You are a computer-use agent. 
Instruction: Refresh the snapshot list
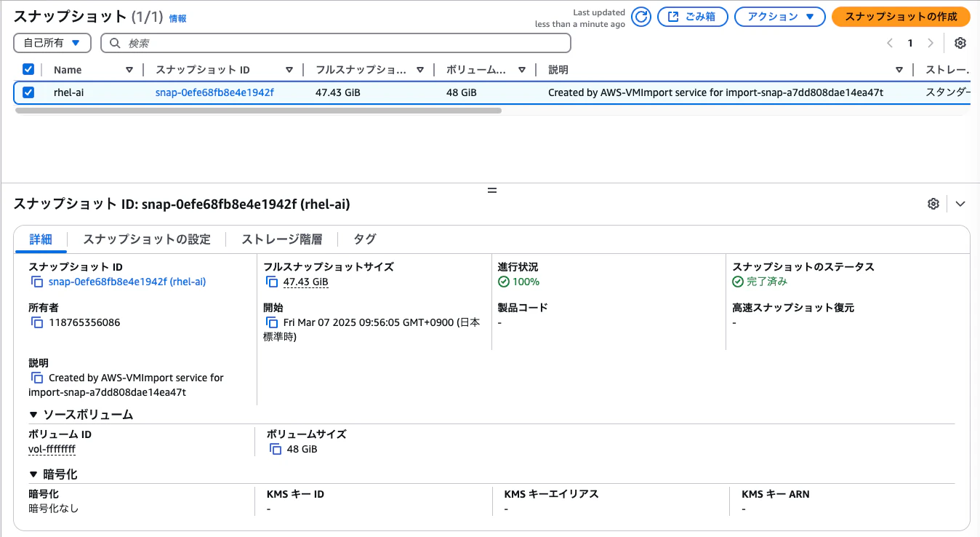click(640, 17)
